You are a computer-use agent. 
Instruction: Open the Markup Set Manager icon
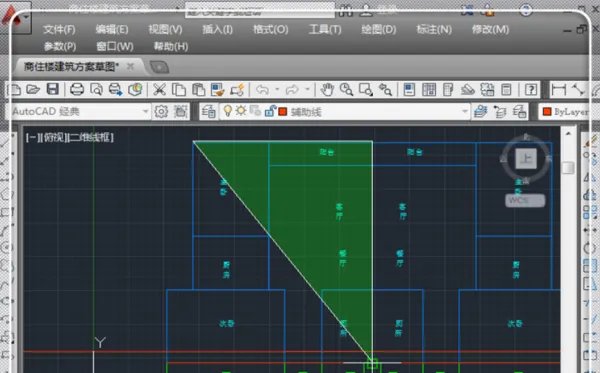point(487,90)
